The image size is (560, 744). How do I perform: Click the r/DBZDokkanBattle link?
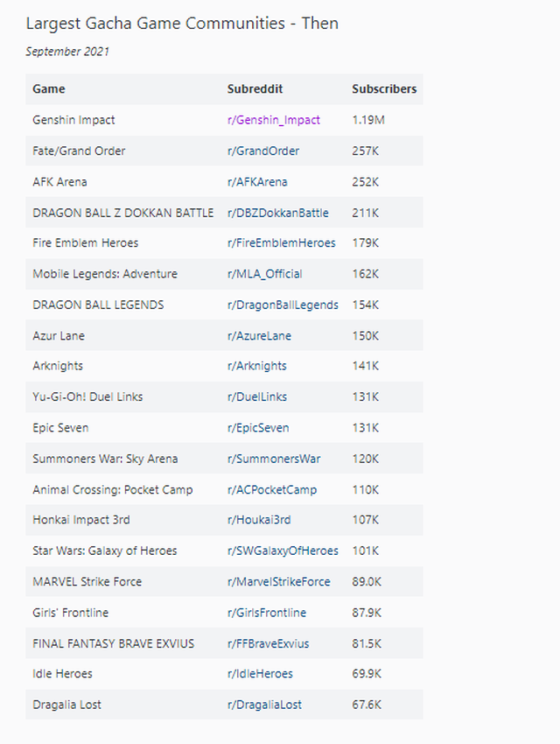[277, 213]
